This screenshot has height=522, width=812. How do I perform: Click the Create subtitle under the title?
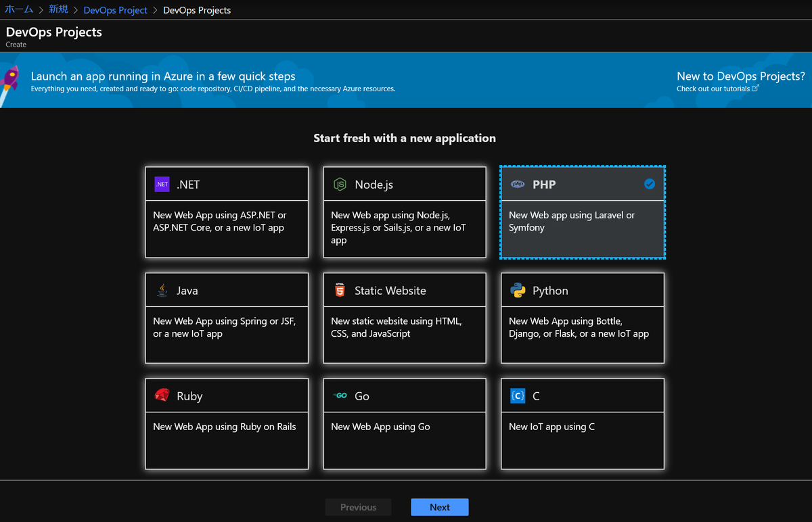coord(16,45)
